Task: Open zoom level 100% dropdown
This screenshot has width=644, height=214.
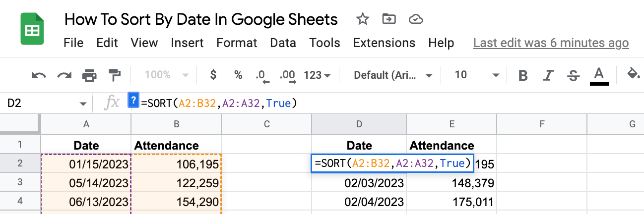Action: tap(166, 75)
